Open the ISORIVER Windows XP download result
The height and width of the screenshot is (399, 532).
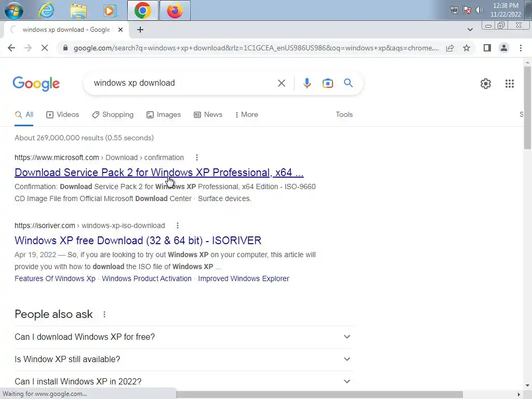[x=138, y=241]
